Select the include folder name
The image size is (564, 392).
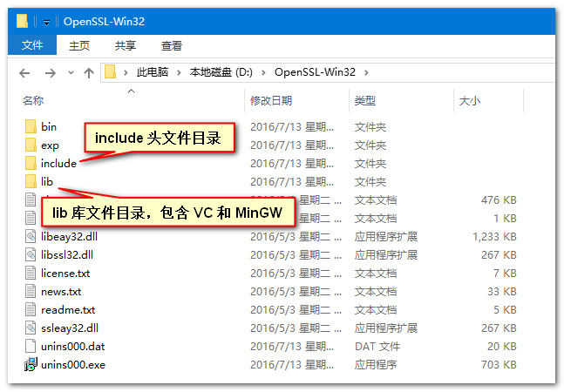58,164
